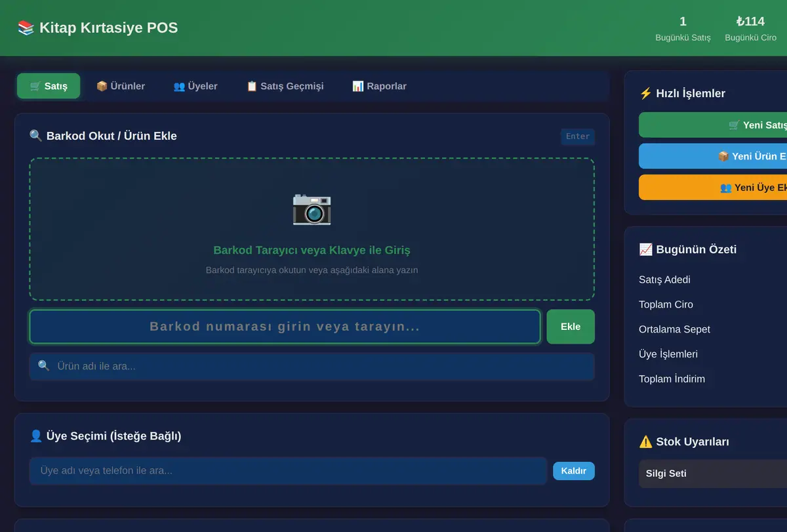Click the person icon beside Üye Seçimi
The width and height of the screenshot is (787, 532).
(36, 436)
